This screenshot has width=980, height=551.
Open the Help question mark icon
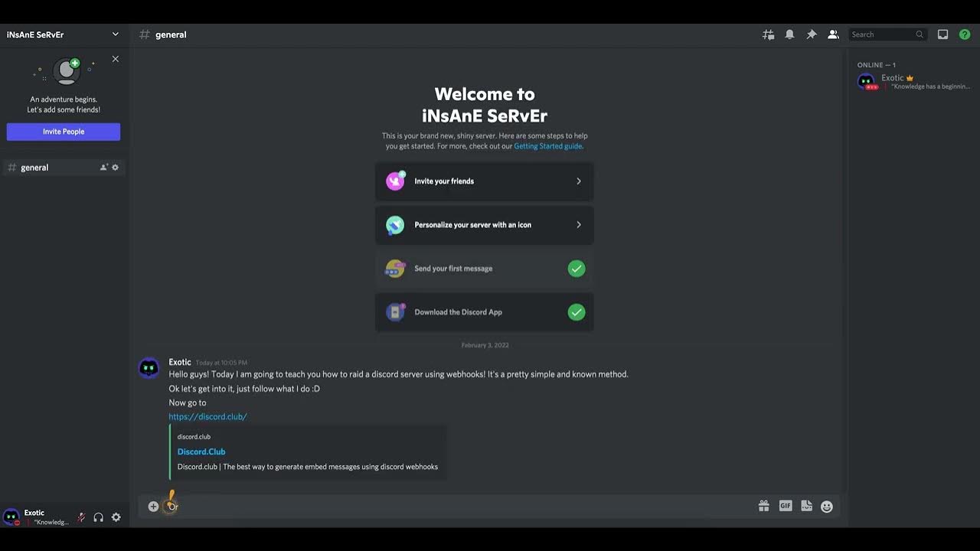[x=965, y=34]
